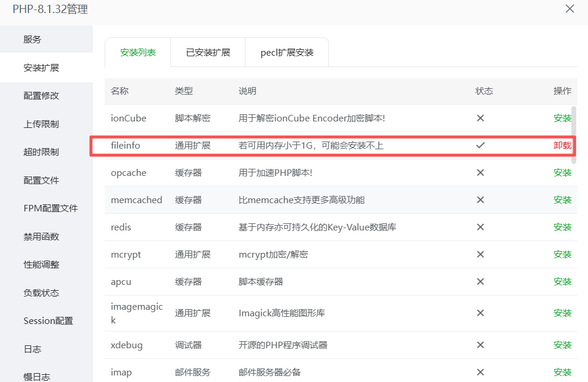This screenshot has height=382, width=588.
Task: Open the FPM配置文件 sidebar item
Action: coord(50,208)
